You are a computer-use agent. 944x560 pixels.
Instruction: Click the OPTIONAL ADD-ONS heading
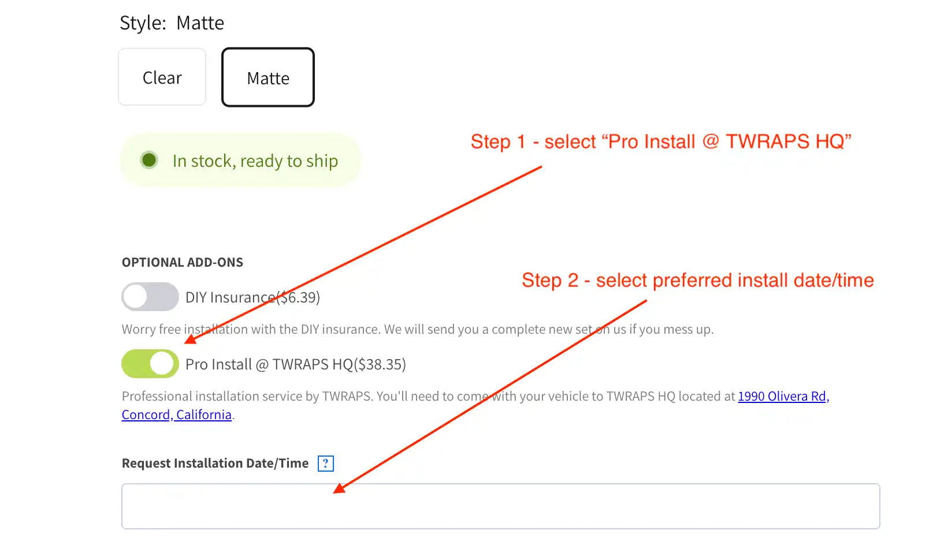(x=182, y=262)
